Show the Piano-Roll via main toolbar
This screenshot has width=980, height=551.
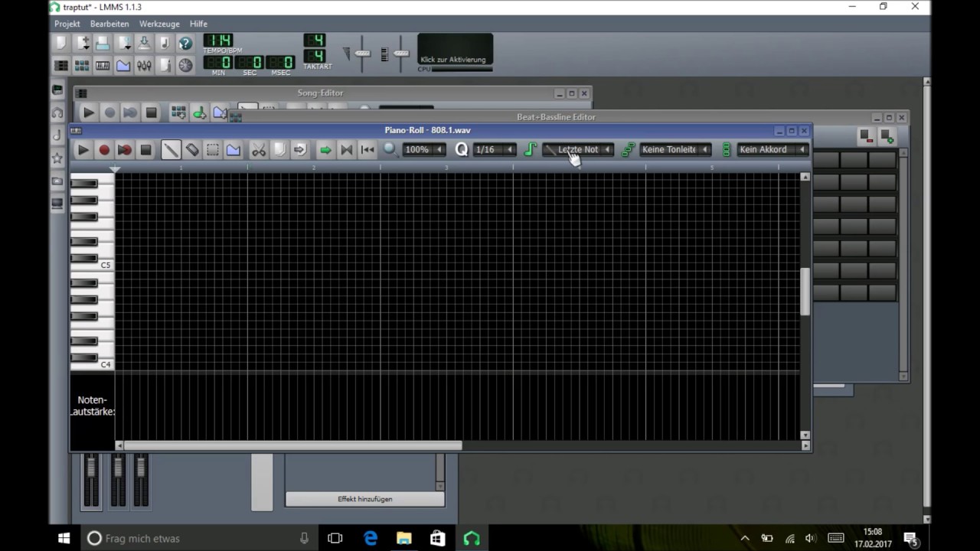(x=103, y=66)
